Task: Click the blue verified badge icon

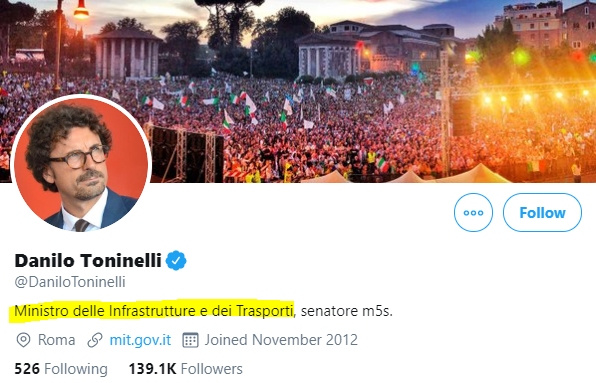Action: [176, 261]
